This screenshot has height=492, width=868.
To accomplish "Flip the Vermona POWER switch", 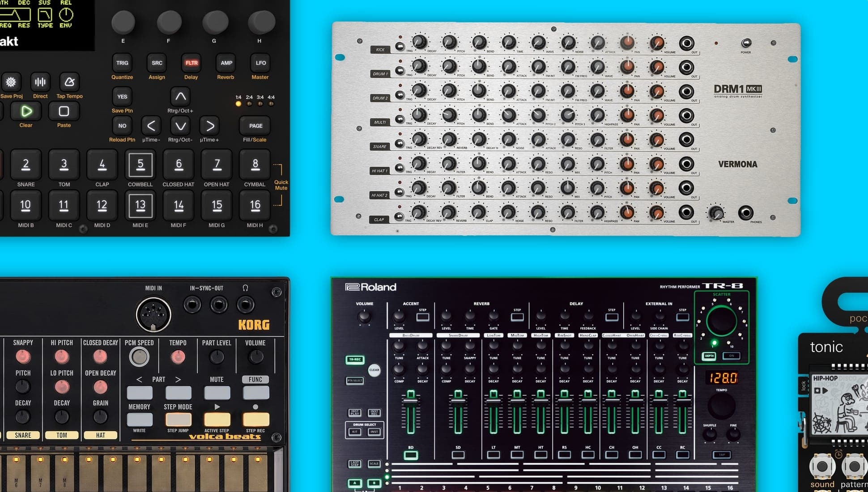I will tap(746, 43).
